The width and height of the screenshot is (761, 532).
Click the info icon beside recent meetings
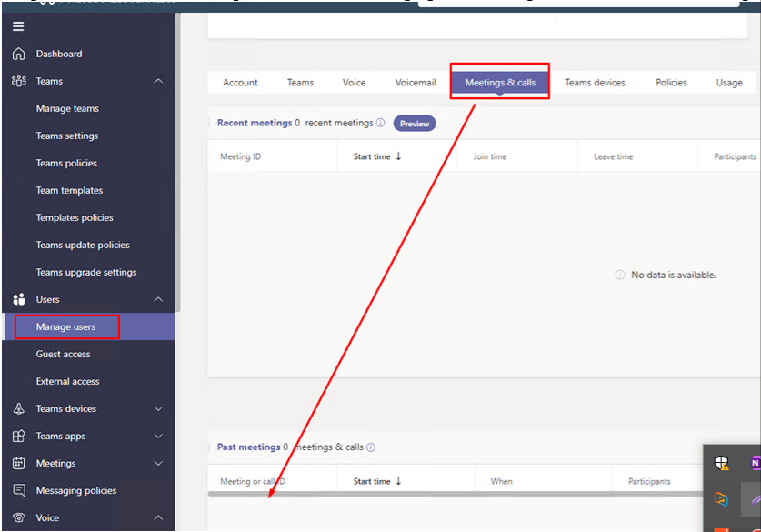(x=380, y=123)
